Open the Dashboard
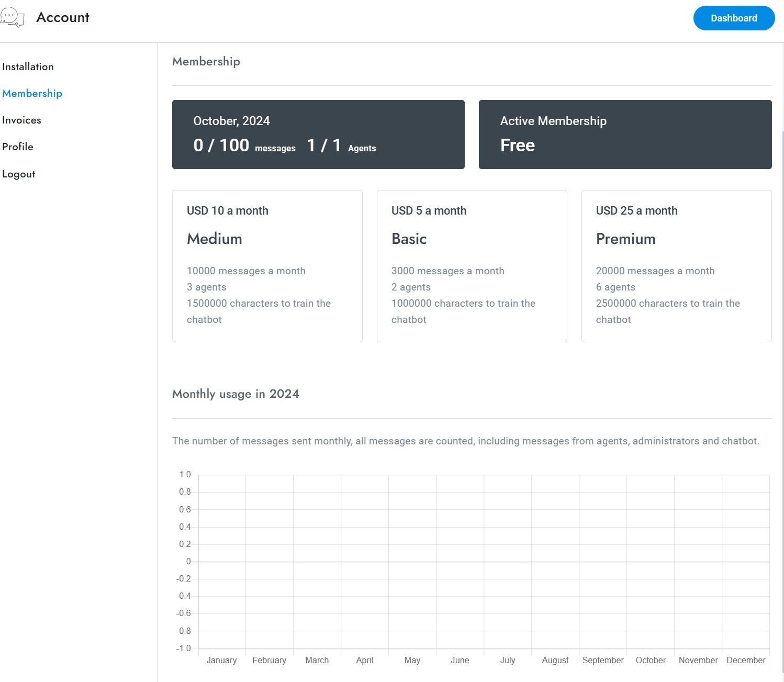The image size is (784, 682). (x=733, y=18)
